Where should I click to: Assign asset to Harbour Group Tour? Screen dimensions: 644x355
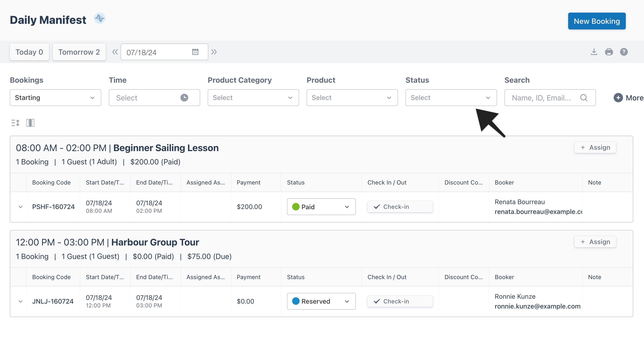pyautogui.click(x=595, y=242)
